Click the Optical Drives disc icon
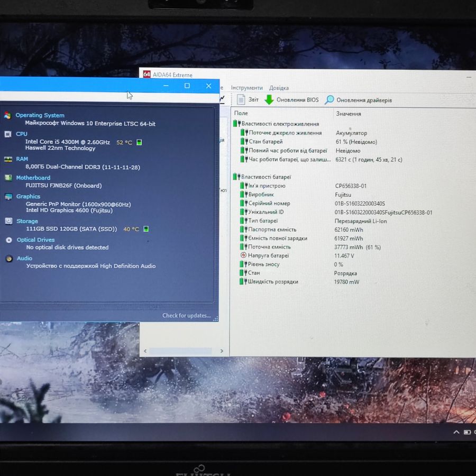This screenshot has height=476, width=476. 9,240
